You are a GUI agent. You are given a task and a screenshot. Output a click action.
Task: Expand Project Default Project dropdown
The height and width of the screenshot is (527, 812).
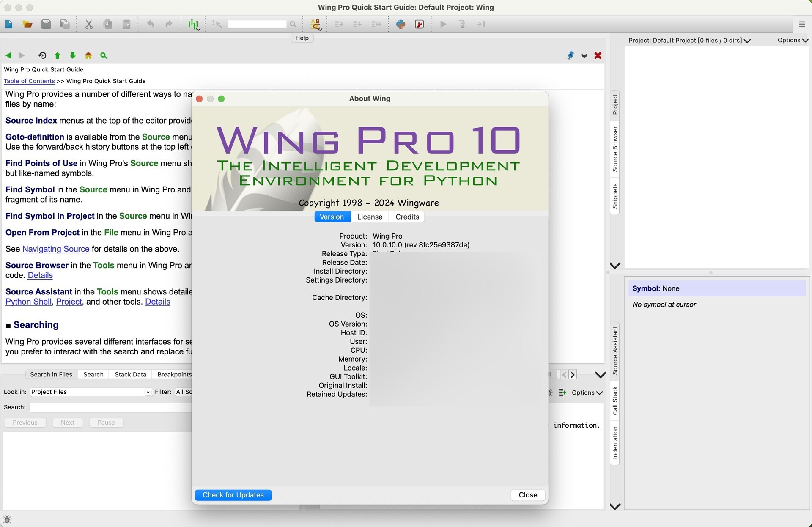tap(689, 41)
